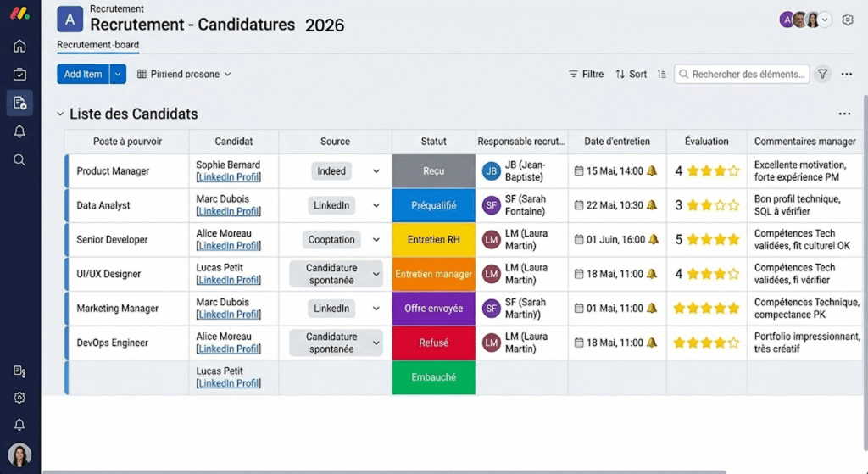
Task: Toggle reminder bell for 22 Mai, 10:30
Action: tap(652, 205)
